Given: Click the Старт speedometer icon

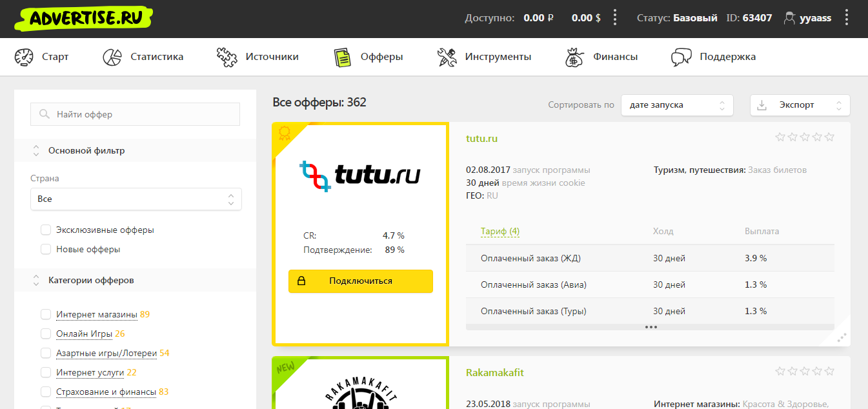Looking at the screenshot, I should coord(24,57).
